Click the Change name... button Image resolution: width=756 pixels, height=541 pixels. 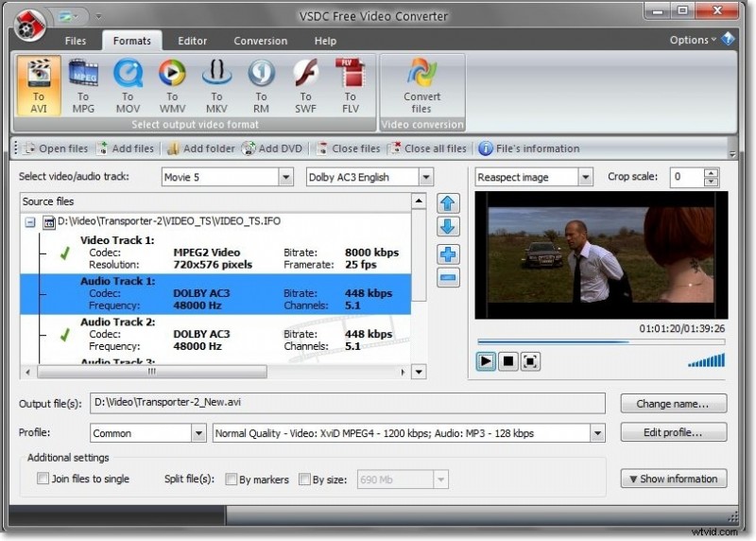point(674,404)
